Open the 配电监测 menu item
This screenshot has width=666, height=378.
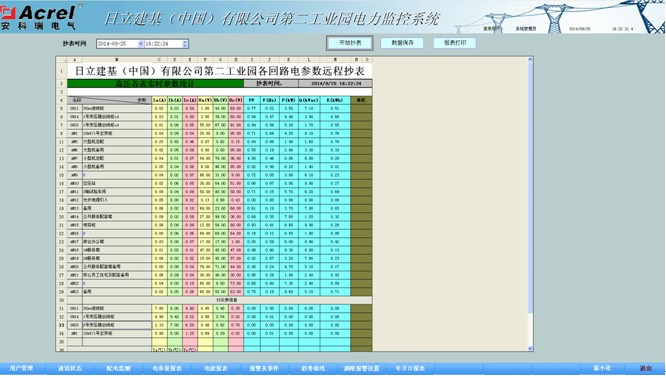point(119,368)
